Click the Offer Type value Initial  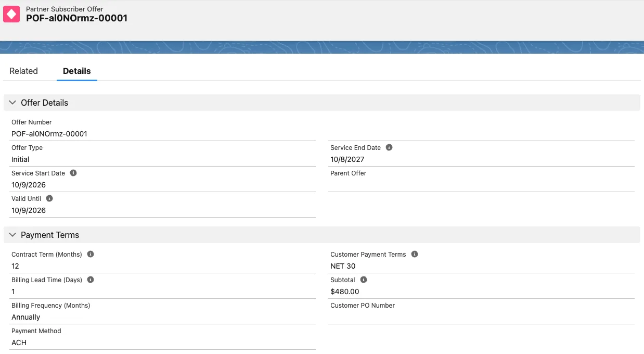[20, 159]
